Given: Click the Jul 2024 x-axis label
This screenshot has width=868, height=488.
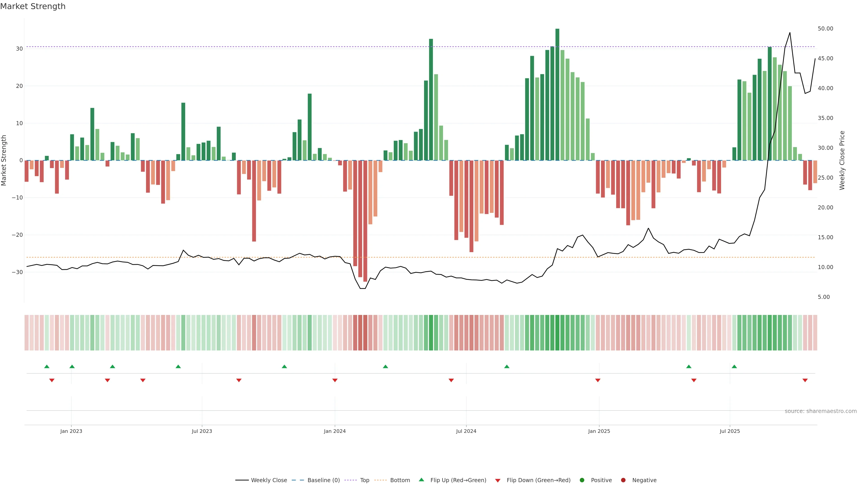Looking at the screenshot, I should pyautogui.click(x=466, y=431).
